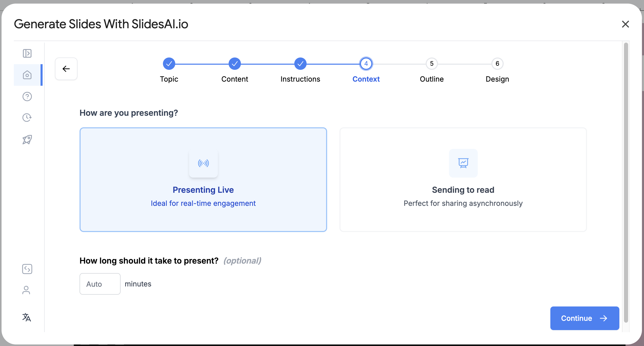Open step 6 Design
The image size is (644, 346).
click(x=497, y=64)
